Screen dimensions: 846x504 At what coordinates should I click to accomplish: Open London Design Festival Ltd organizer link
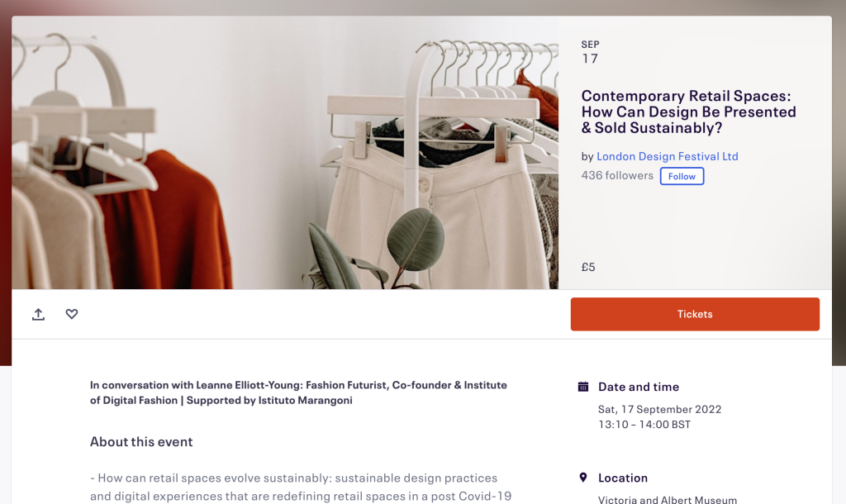[668, 156]
